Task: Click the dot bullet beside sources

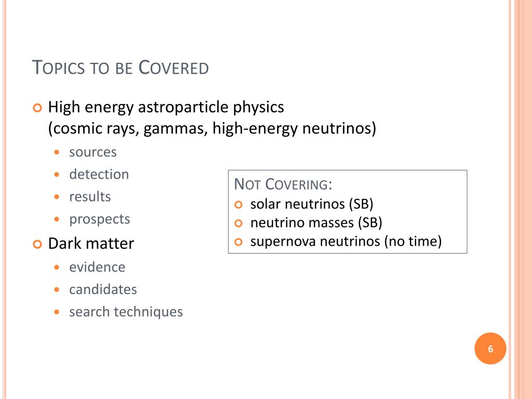Action: [57, 152]
